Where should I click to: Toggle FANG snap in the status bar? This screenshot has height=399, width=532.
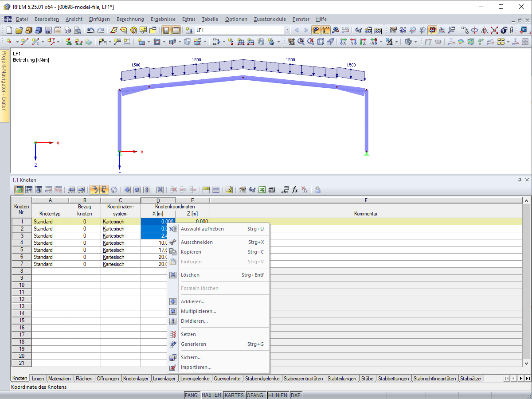click(192, 395)
